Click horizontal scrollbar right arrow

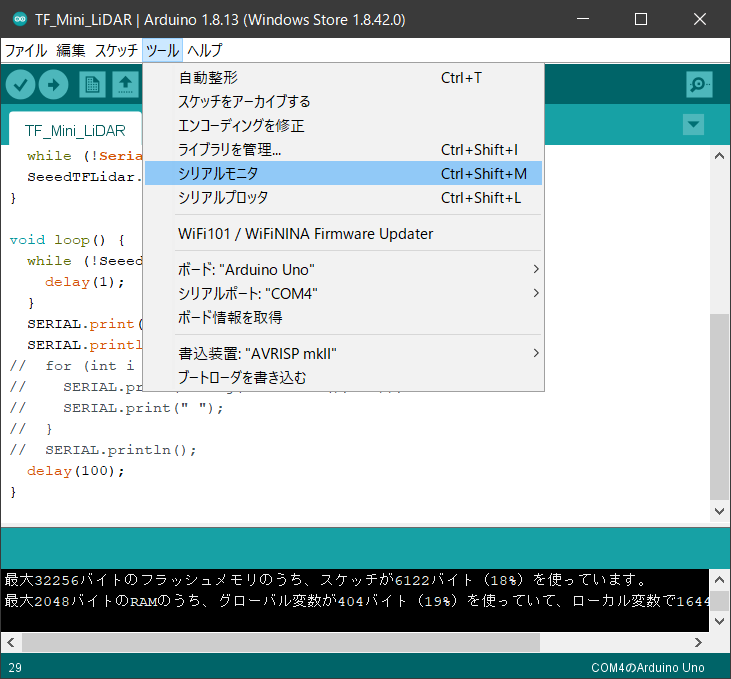pos(698,642)
